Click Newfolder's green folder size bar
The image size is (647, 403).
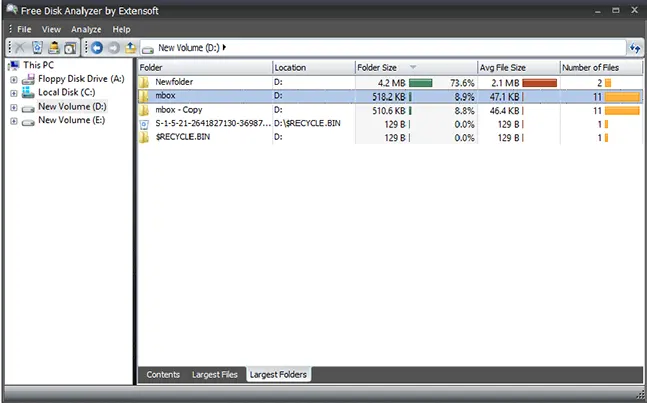(420, 83)
